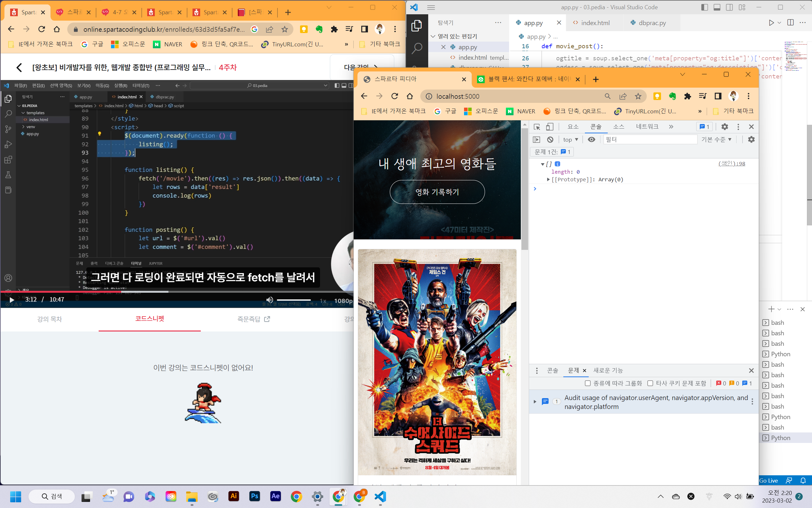Open DevTools settings gear icon

[724, 127]
